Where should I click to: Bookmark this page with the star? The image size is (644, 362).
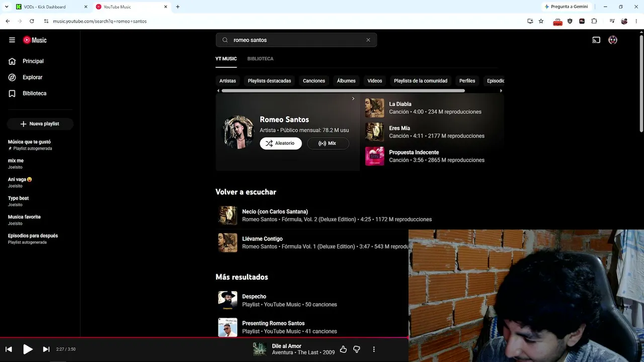[x=541, y=21]
